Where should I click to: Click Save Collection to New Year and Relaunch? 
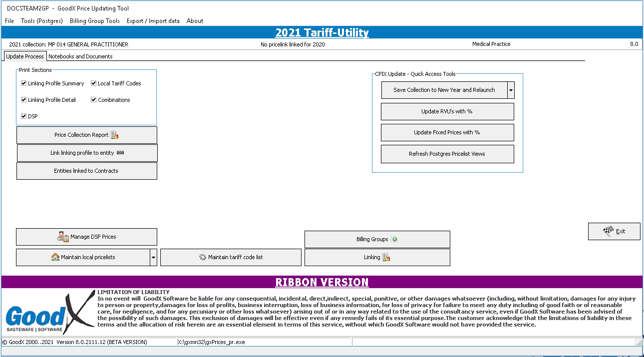tap(444, 90)
